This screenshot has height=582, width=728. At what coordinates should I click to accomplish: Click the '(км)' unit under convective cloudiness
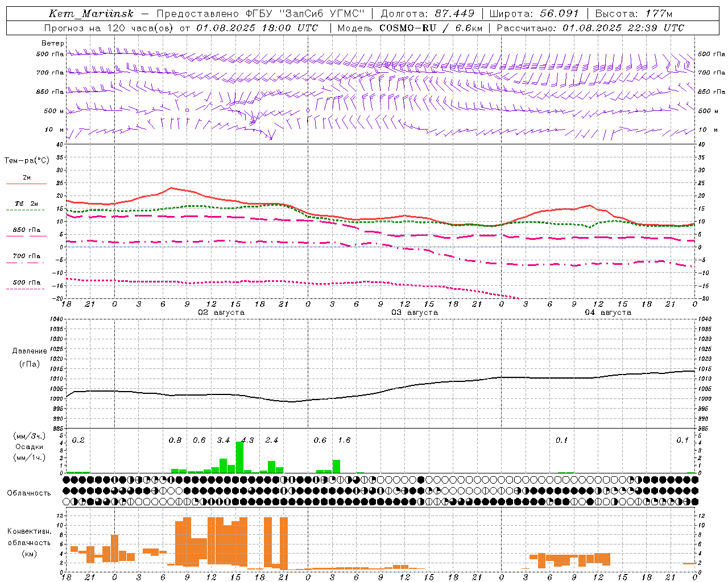point(29,554)
